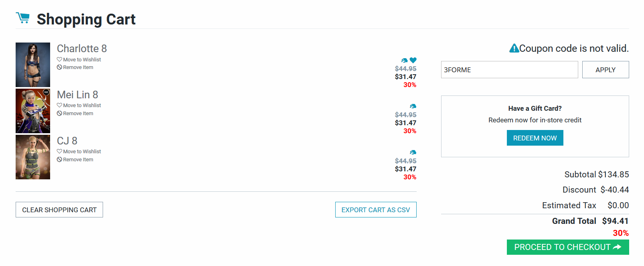Click the remove circle icon under Mei Lin 8

pyautogui.click(x=59, y=114)
